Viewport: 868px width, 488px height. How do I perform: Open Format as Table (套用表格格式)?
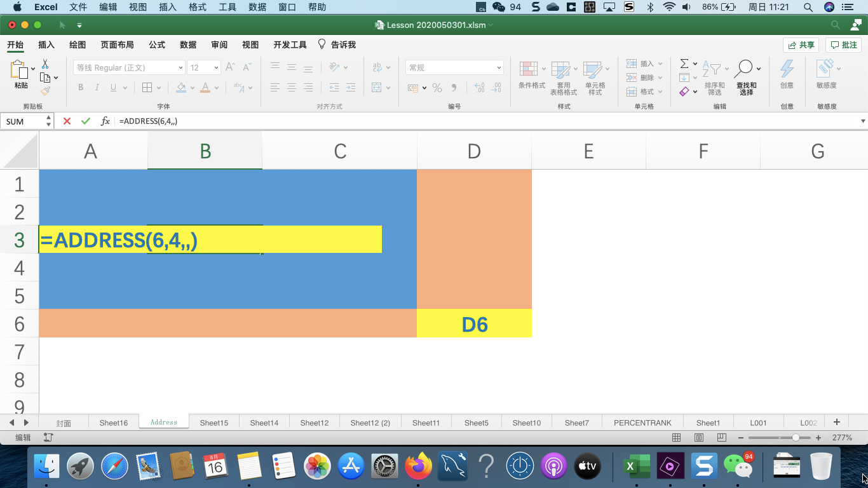564,78
